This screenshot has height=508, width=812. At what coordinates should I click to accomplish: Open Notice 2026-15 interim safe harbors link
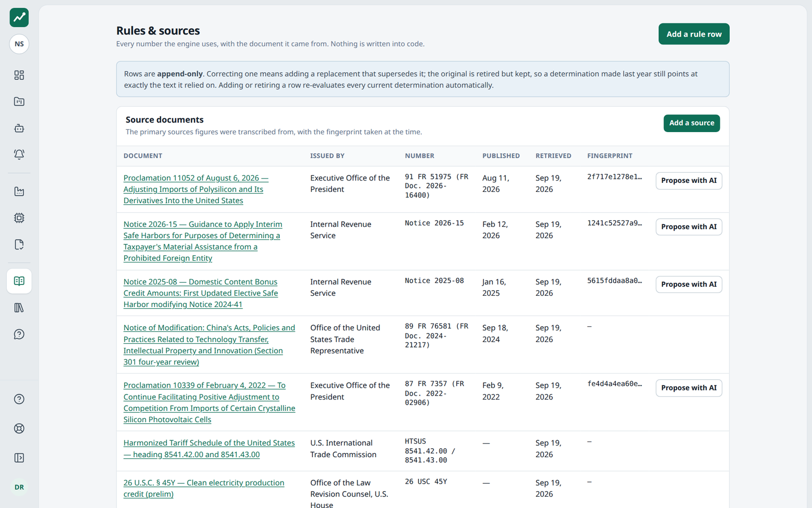pyautogui.click(x=203, y=241)
